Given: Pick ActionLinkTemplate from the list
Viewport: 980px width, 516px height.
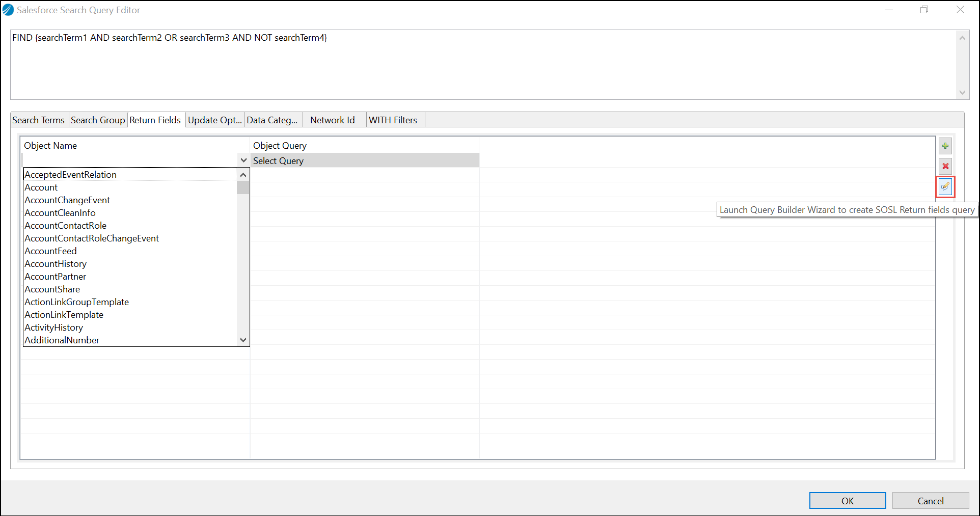Looking at the screenshot, I should 130,315.
